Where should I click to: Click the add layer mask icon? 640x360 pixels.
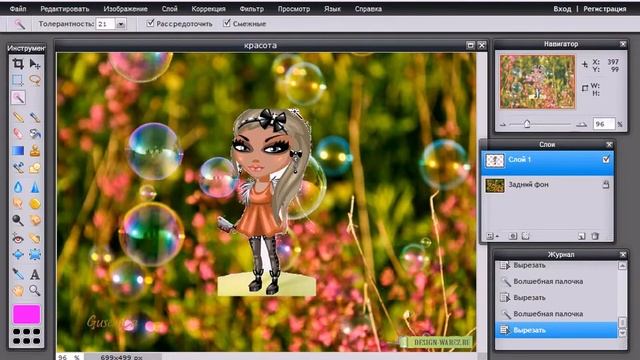pyautogui.click(x=513, y=236)
